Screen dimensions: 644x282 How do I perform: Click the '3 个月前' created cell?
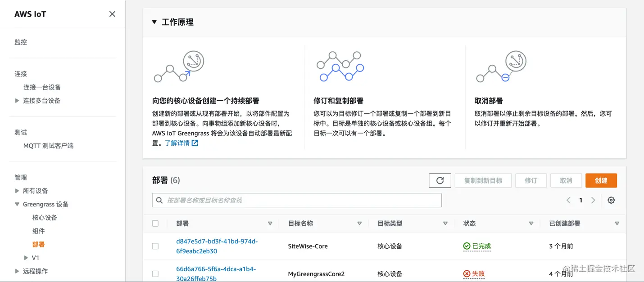coord(561,246)
